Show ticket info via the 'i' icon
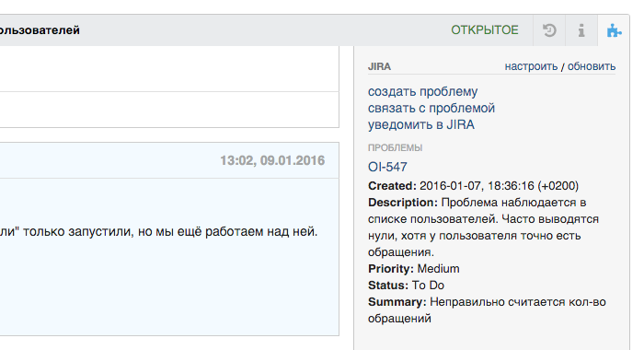This screenshot has height=350, width=644. 581,30
